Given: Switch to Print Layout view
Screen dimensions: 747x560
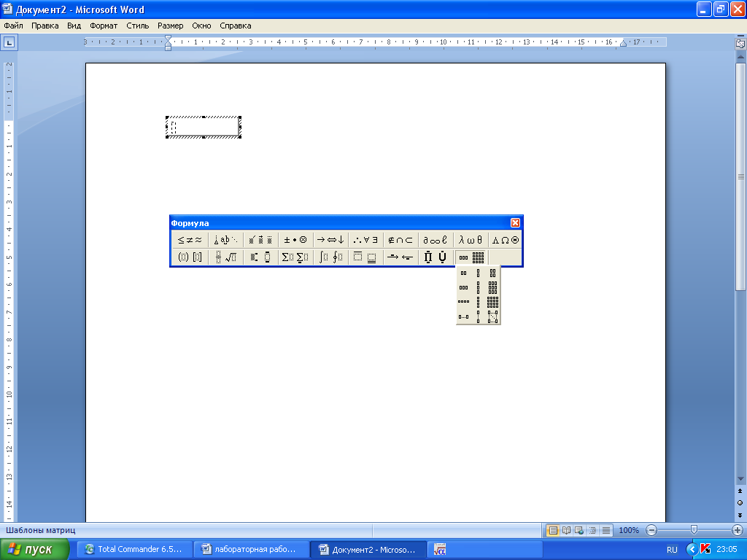Looking at the screenshot, I should (553, 530).
